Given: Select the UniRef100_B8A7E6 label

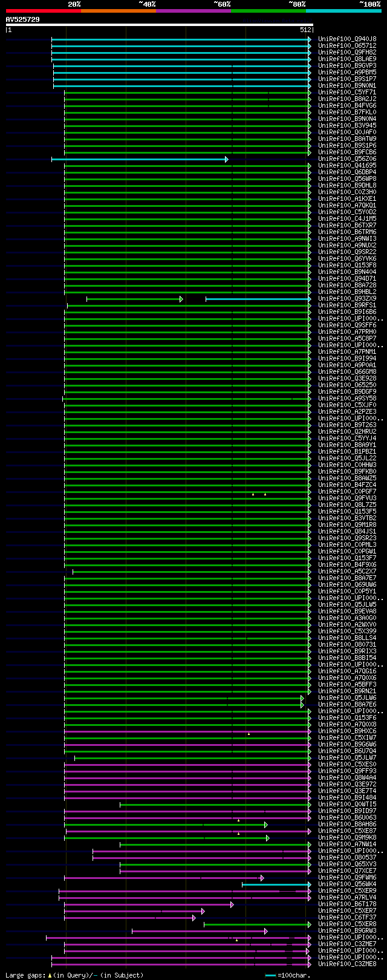Looking at the screenshot, I should coord(347,704).
